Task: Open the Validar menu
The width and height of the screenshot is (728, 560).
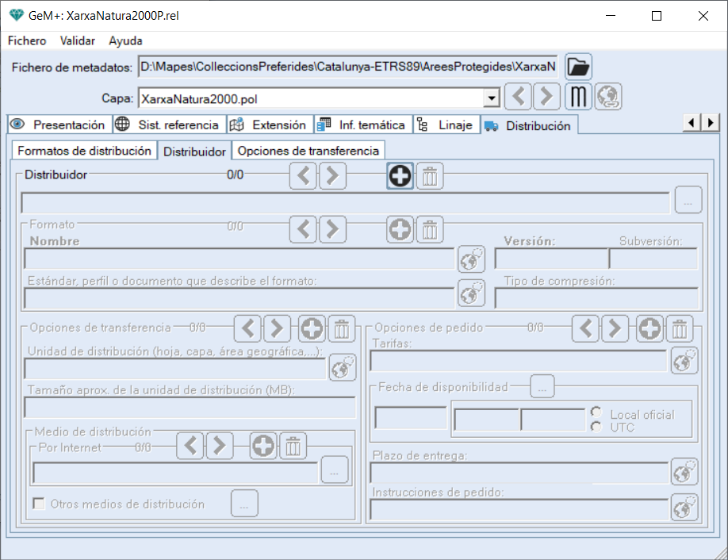Action: coord(77,40)
